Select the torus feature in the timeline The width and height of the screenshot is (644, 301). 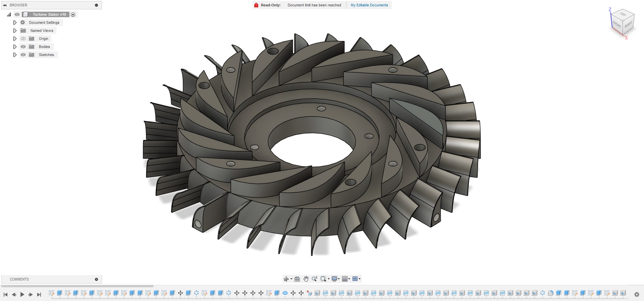click(x=285, y=293)
